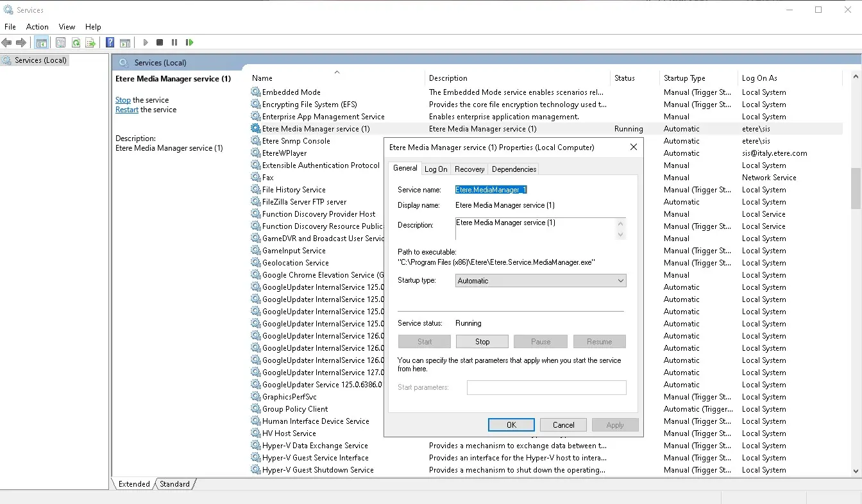Image resolution: width=862 pixels, height=504 pixels.
Task: Click the Export List toolbar icon
Action: (90, 42)
